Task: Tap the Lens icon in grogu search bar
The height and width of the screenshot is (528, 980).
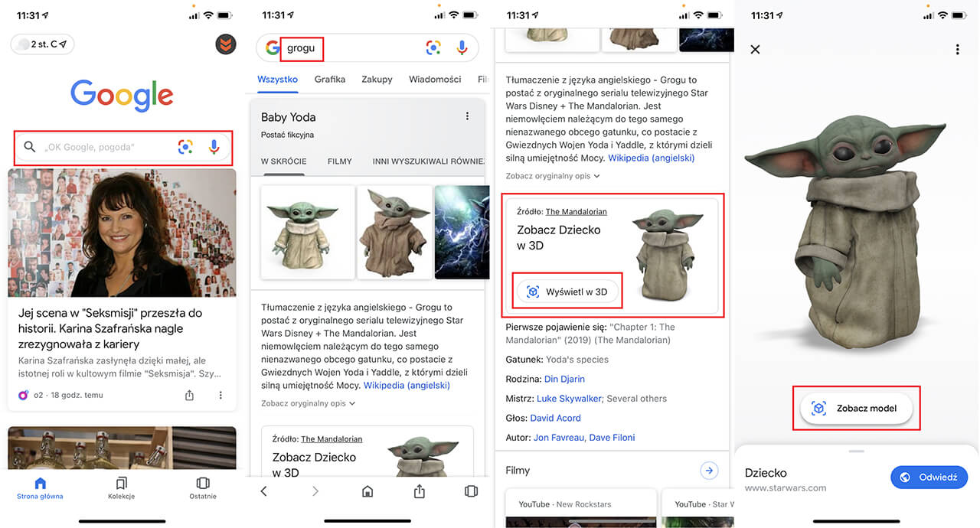Action: [x=433, y=48]
